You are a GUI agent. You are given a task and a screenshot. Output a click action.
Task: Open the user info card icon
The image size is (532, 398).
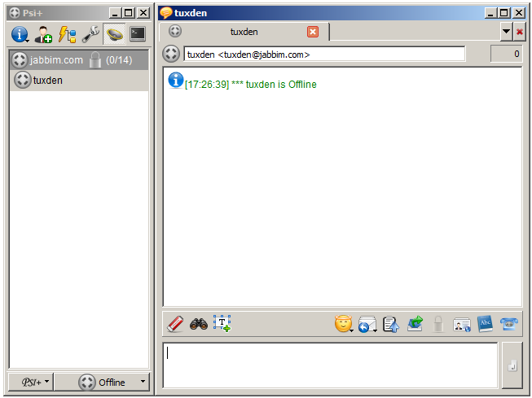[462, 324]
